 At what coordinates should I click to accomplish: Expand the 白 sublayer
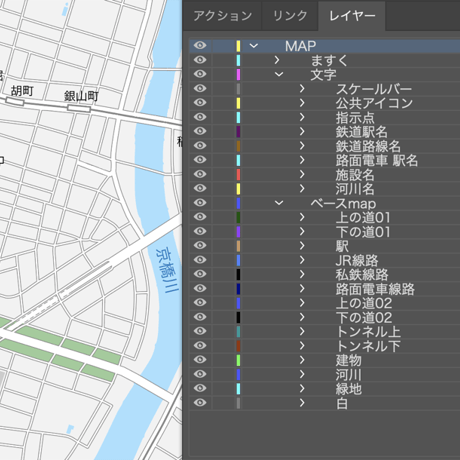click(x=302, y=403)
